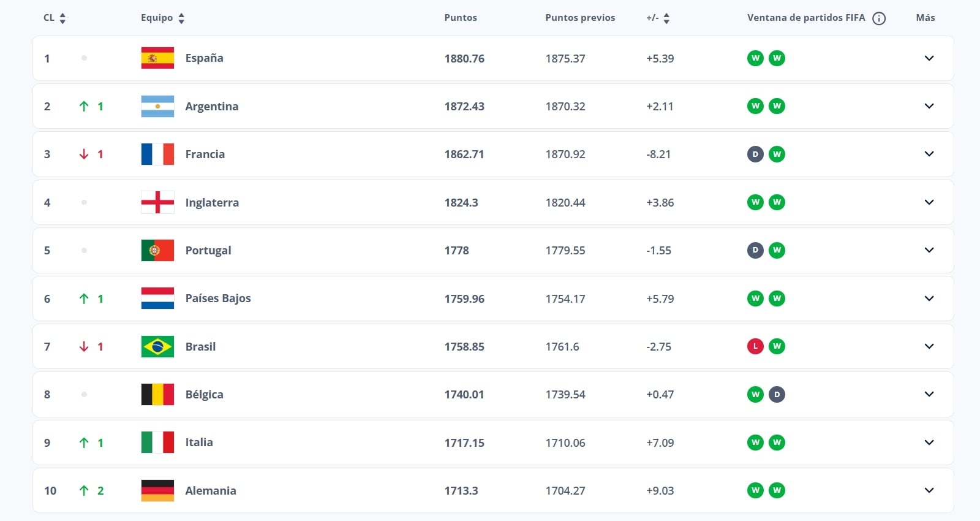Click Bélgica's grey D result badge
Screen dimensions: 980x521
pyautogui.click(x=777, y=394)
